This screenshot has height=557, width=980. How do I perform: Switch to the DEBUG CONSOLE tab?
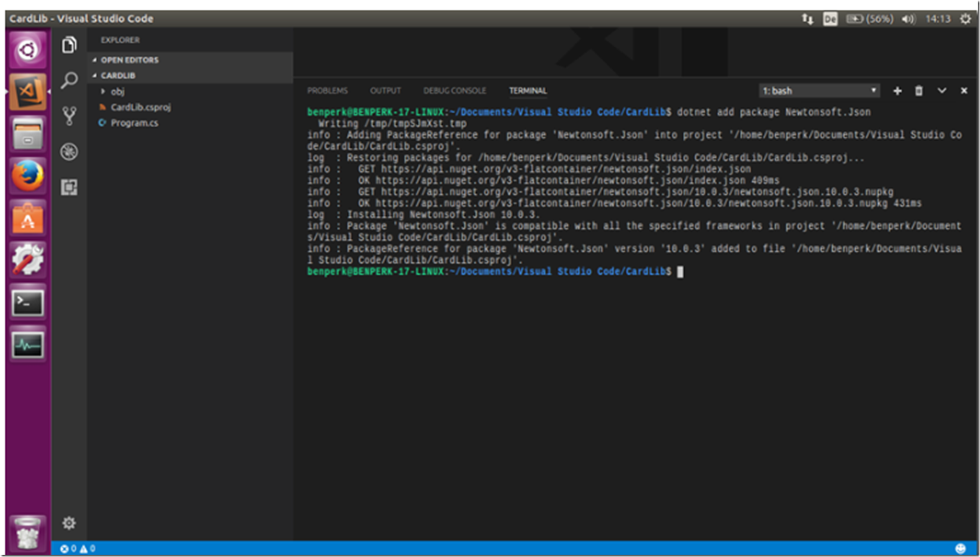[x=454, y=90]
